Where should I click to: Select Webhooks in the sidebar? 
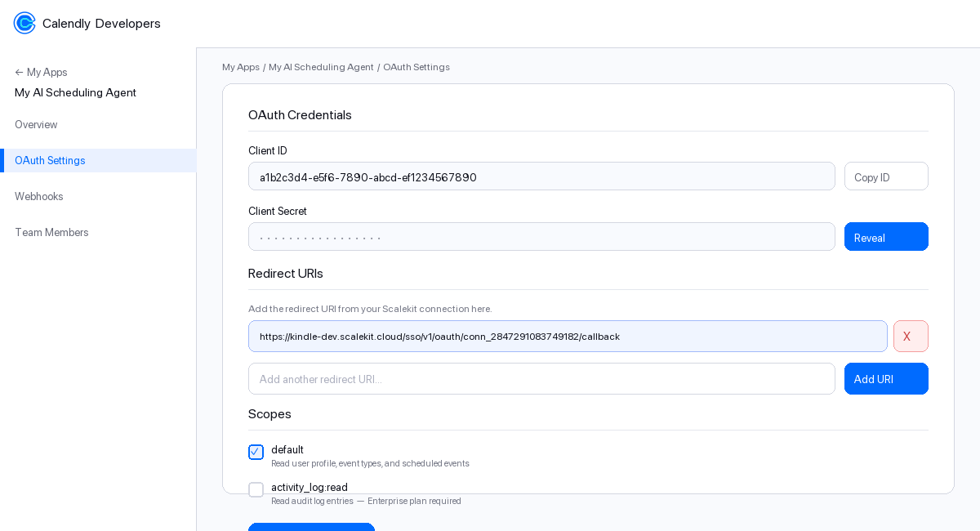click(39, 196)
